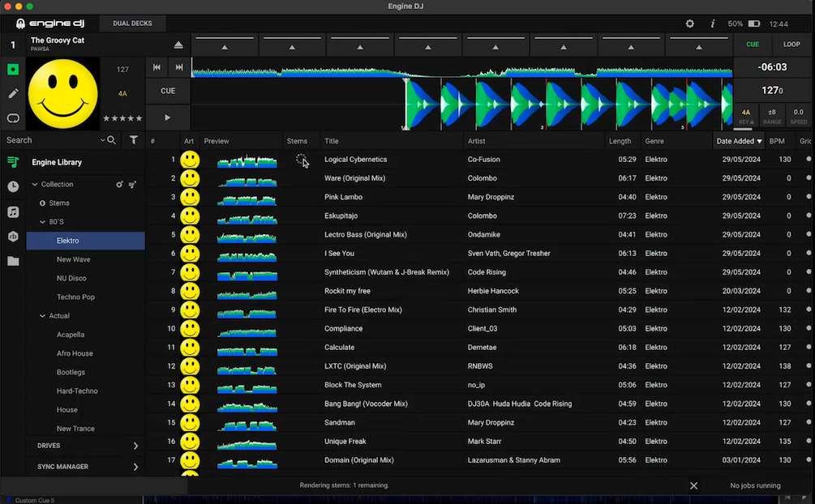815x504 pixels.
Task: Open the music note library source icon
Action: click(13, 211)
